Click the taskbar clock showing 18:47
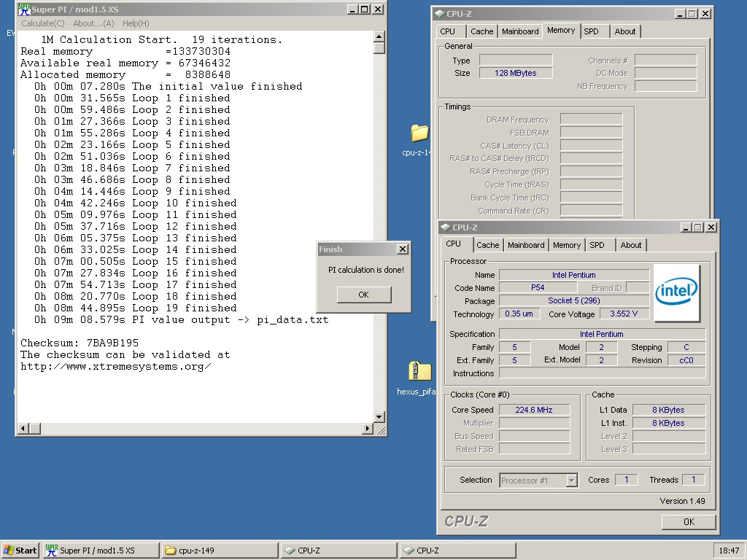This screenshot has width=747, height=560. point(729,551)
